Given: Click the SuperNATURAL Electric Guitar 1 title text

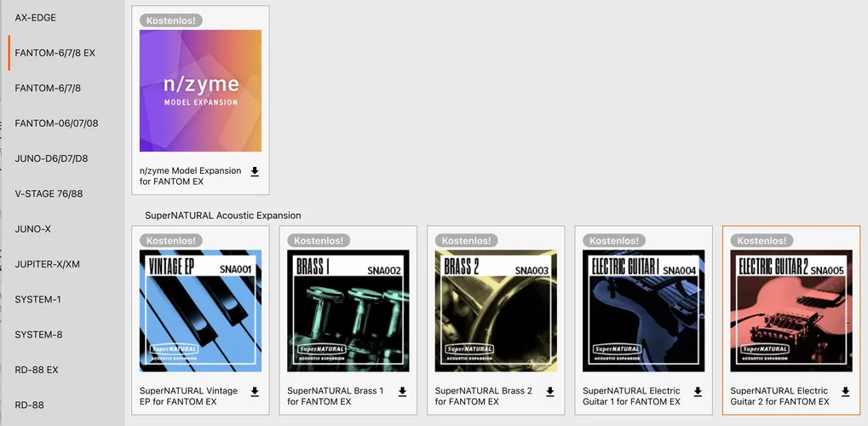Looking at the screenshot, I should (x=632, y=396).
